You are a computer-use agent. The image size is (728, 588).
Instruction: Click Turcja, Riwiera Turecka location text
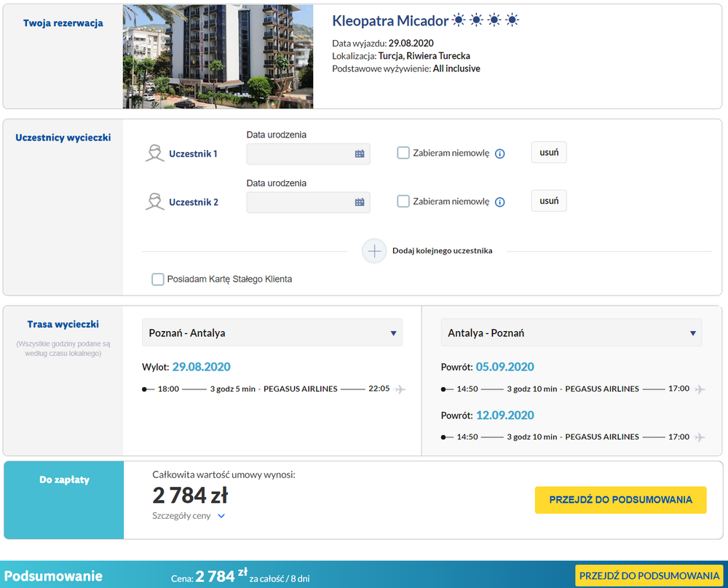click(x=424, y=56)
